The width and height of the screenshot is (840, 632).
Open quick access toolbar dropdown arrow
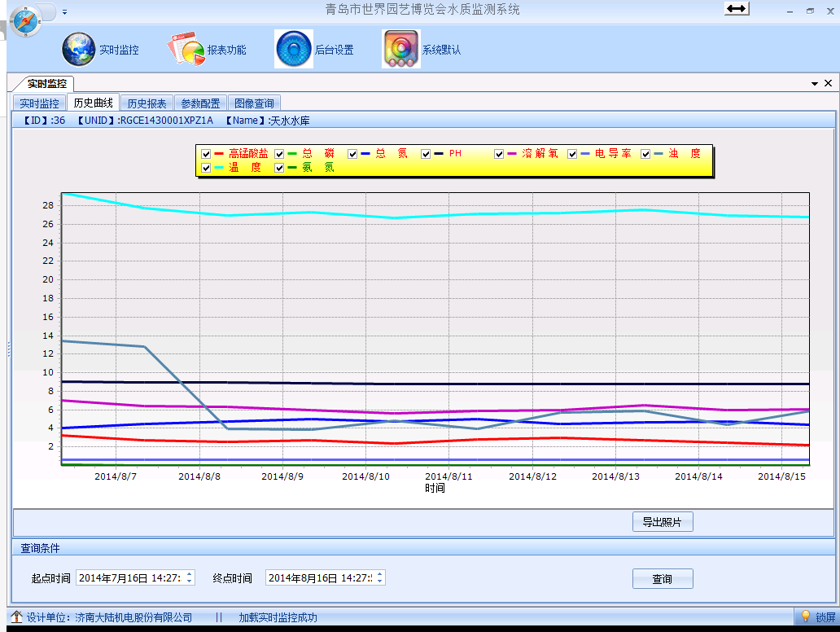pos(65,12)
